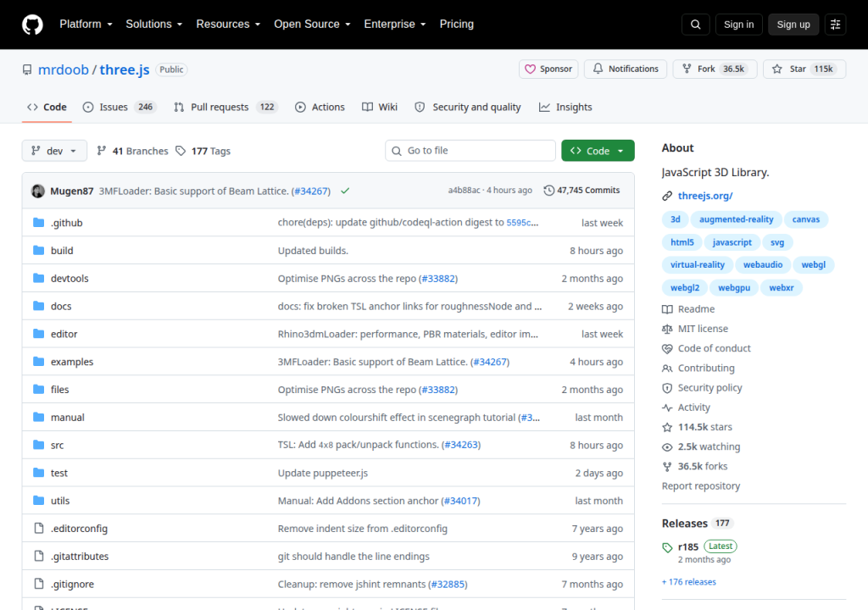Open the + 176 releases link

(x=688, y=582)
